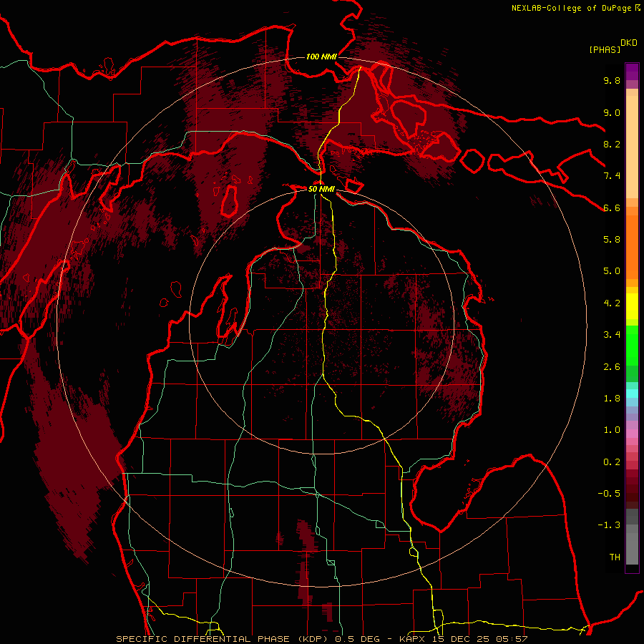Click the -1.3 scale value
644x644 pixels.
[x=609, y=525]
